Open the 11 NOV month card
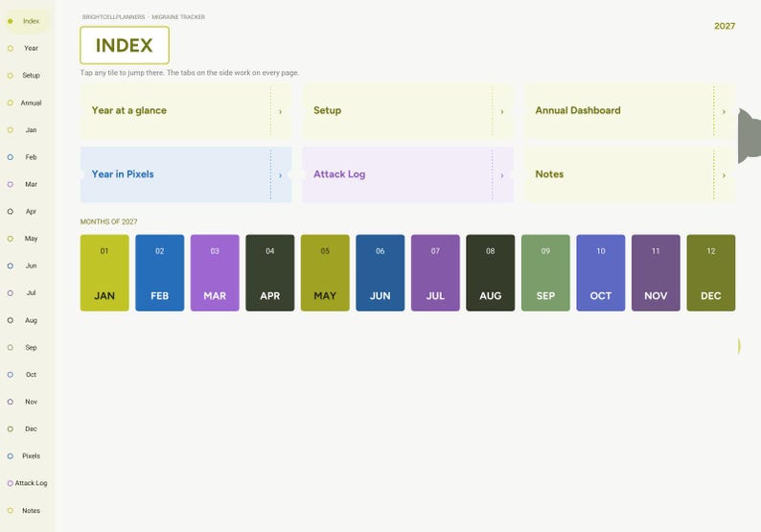Screen dimensions: 761x532 coord(656,273)
